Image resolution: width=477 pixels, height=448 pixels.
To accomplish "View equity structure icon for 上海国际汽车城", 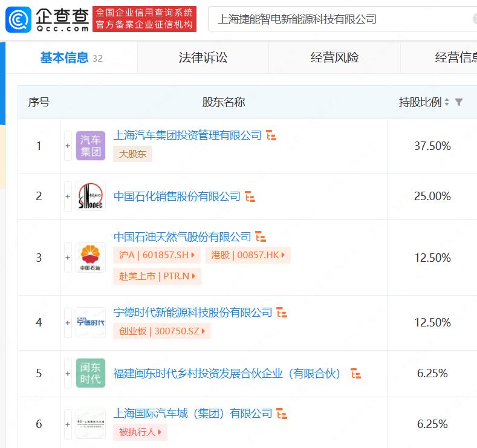I will coord(282,414).
